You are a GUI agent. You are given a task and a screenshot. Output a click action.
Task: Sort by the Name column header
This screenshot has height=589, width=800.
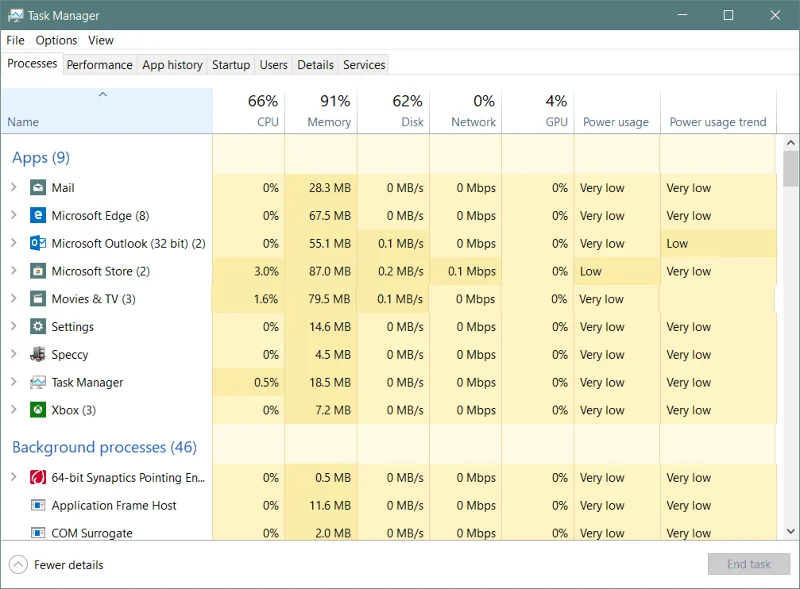(x=107, y=111)
